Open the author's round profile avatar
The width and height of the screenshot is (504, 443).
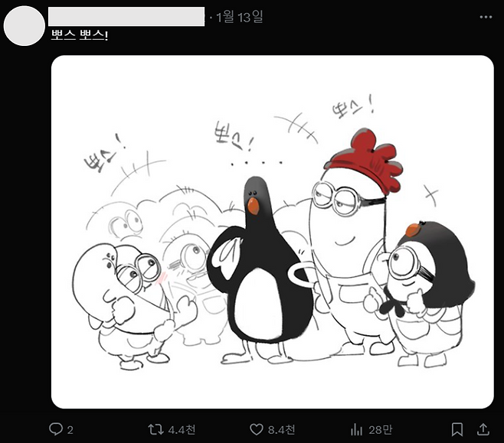(x=25, y=26)
